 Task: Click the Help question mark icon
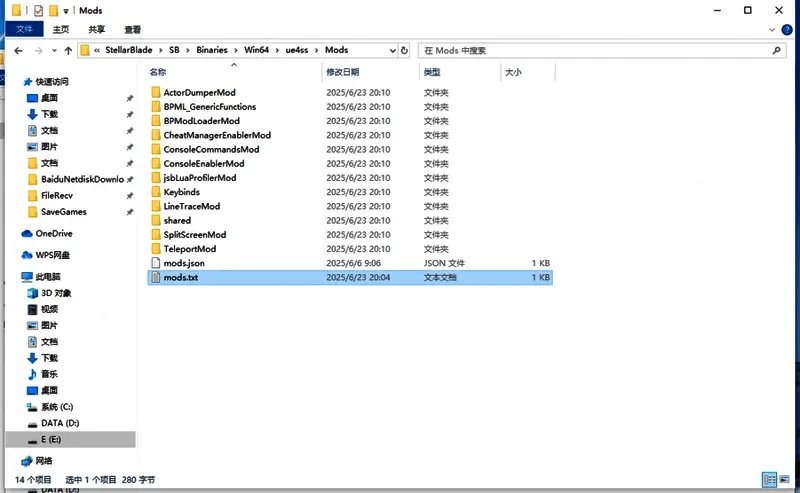point(788,30)
